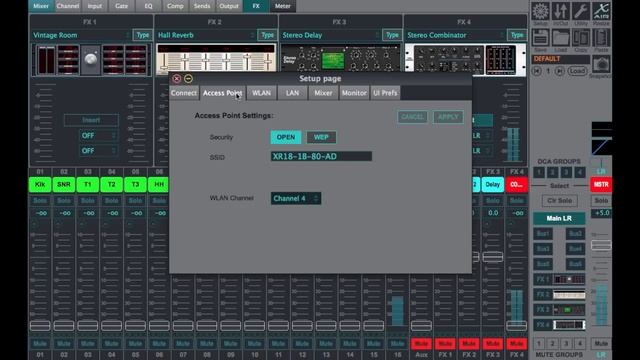Toggle Mute on FX 1 return
This screenshot has height=360, width=640.
tap(445, 344)
